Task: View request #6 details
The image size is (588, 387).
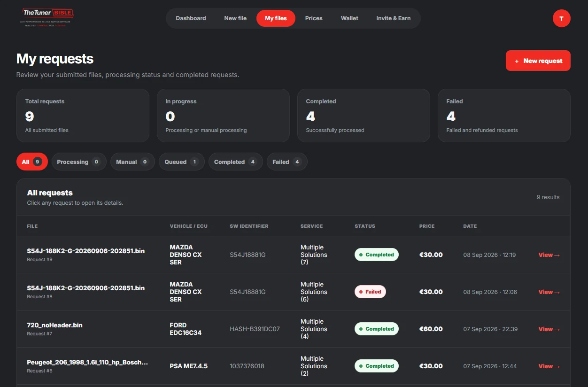Action: pyautogui.click(x=549, y=366)
